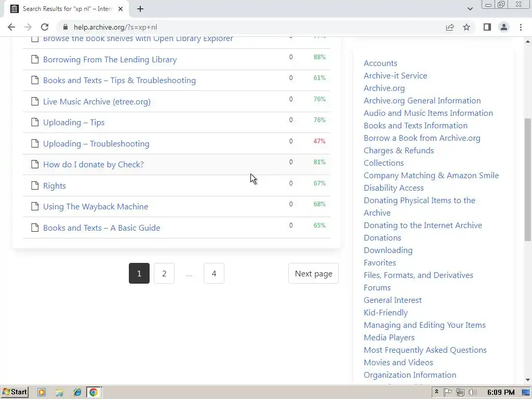Open Books and Texts – Tips & Troubleshooting
Screen dimensions: 532x399
[119, 80]
